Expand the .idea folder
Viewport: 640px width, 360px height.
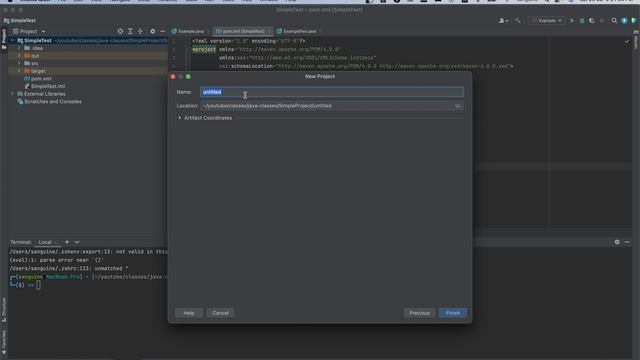click(19, 48)
